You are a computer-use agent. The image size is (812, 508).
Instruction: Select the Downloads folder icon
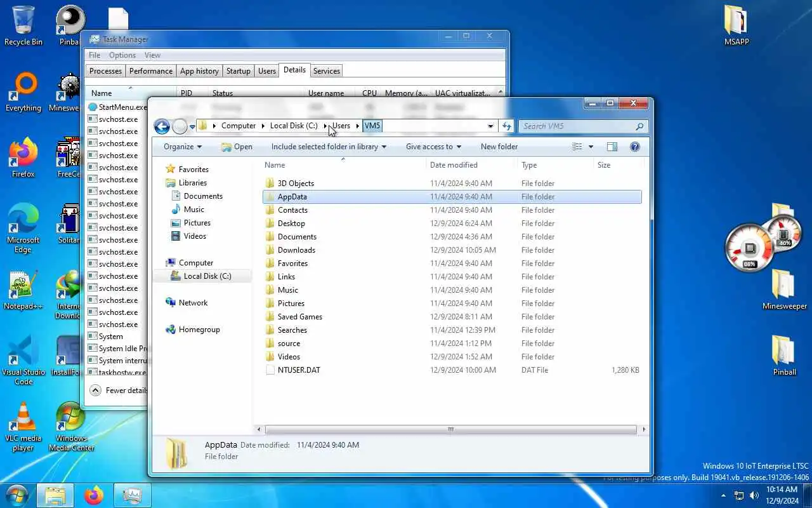pos(270,250)
